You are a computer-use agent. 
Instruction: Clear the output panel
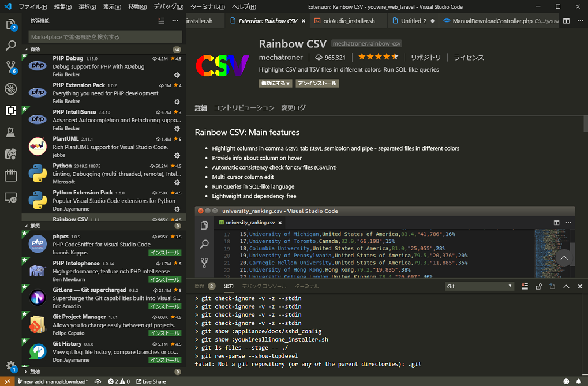point(525,287)
